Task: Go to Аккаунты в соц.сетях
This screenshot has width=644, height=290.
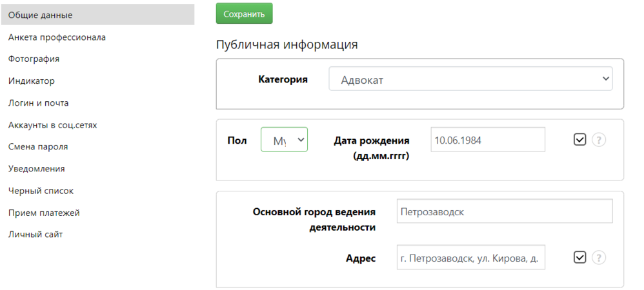Action: [x=52, y=125]
